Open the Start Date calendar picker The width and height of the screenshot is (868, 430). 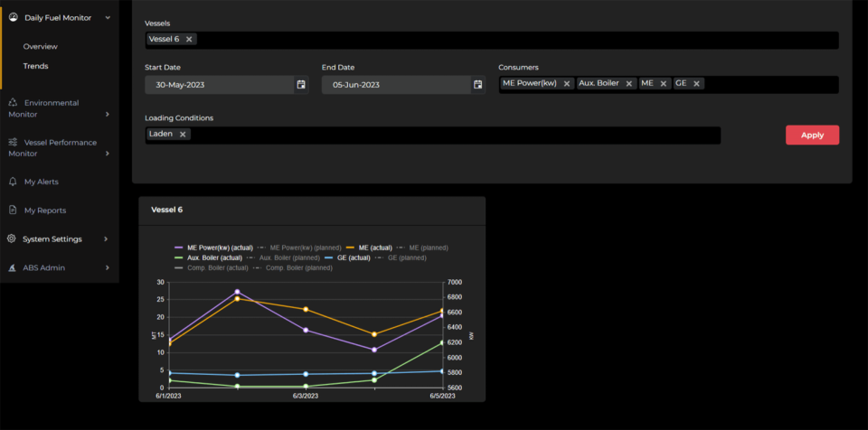click(x=301, y=85)
